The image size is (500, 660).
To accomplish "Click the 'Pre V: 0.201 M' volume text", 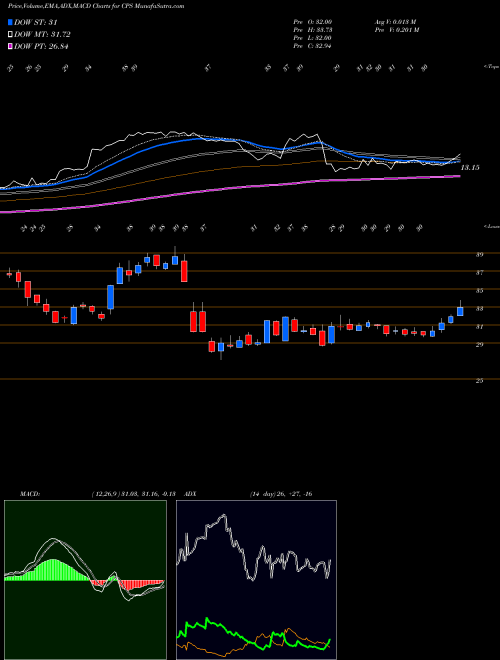I will coord(398,30).
